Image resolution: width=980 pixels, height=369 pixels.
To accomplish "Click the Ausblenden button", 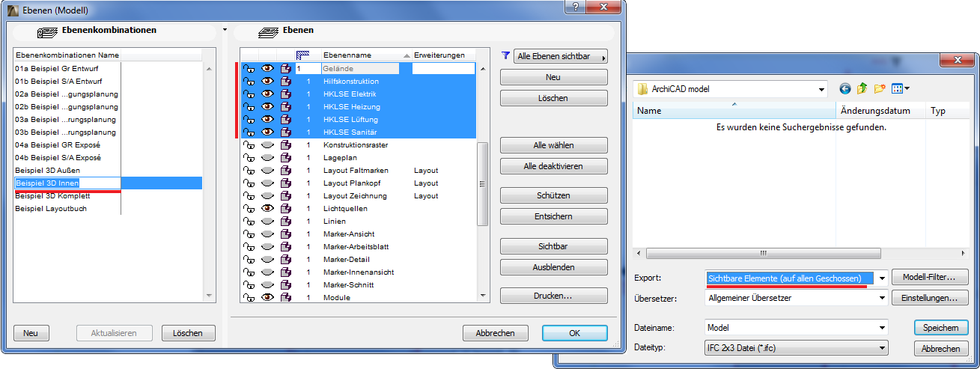I will tap(554, 266).
